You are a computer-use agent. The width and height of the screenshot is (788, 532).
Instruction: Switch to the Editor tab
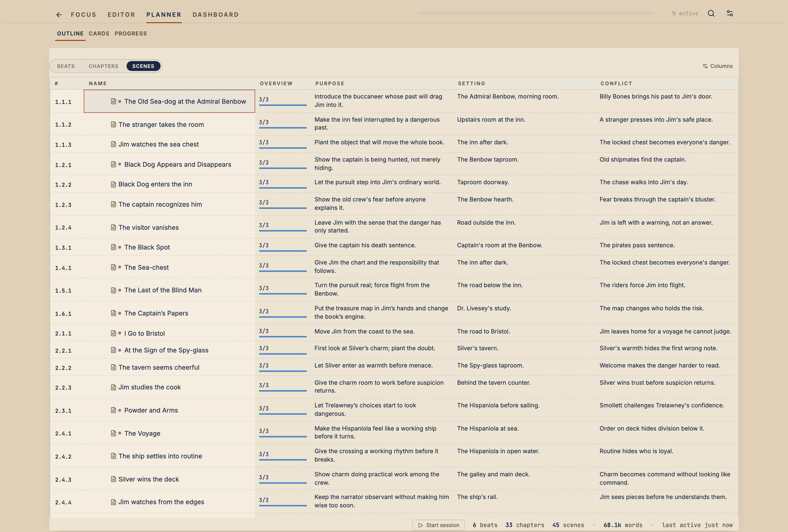pyautogui.click(x=121, y=15)
